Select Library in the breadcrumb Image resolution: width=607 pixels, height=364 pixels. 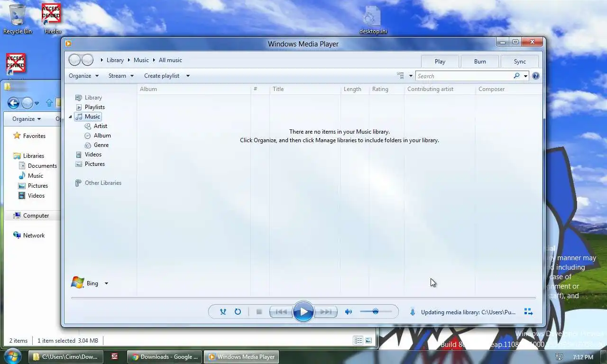pos(115,60)
